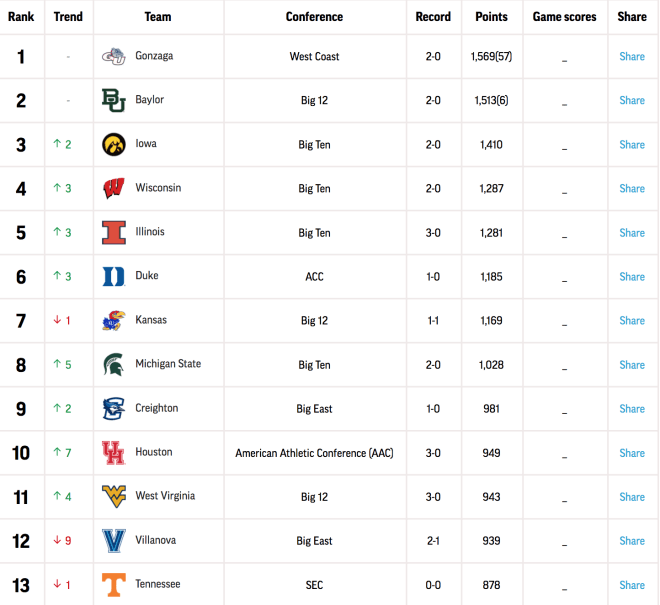The height and width of the screenshot is (605, 660).
Task: Click the Baylor BU team logo
Action: pyautogui.click(x=114, y=100)
